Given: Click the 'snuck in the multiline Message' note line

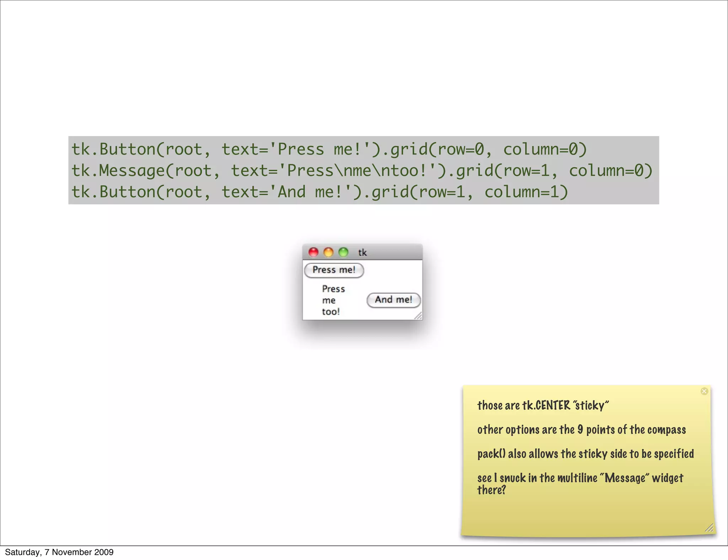Looking at the screenshot, I should tap(580, 478).
